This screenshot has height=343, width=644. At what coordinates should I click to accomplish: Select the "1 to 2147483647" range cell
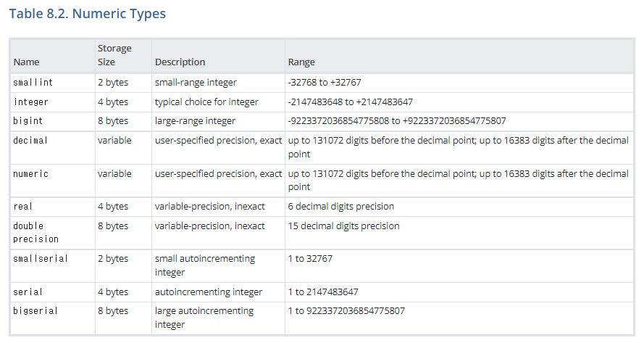point(322,292)
